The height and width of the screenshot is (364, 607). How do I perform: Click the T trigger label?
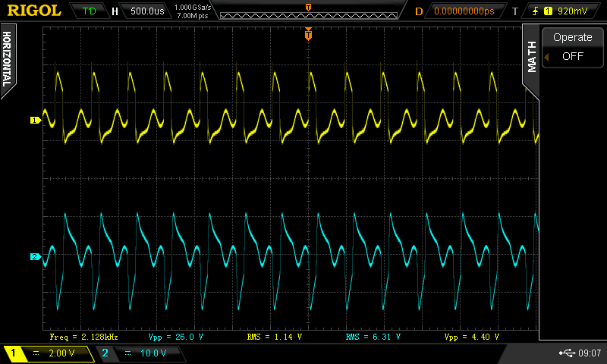coord(515,11)
